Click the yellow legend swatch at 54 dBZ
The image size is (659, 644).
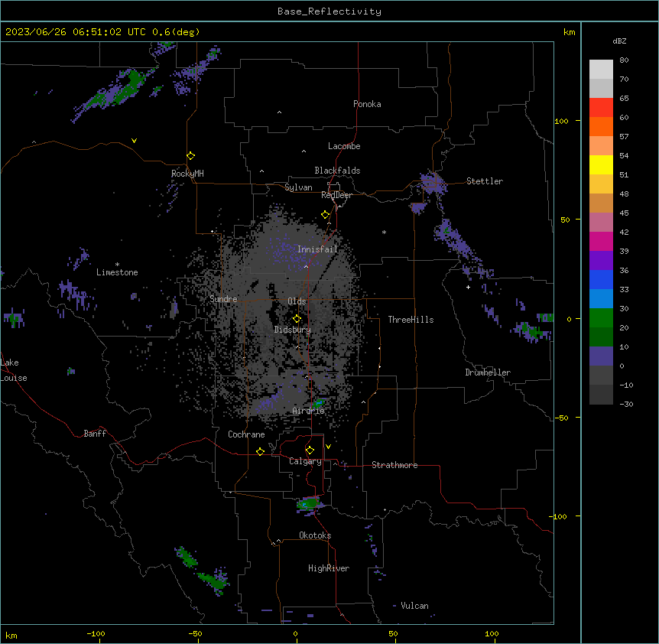(601, 164)
